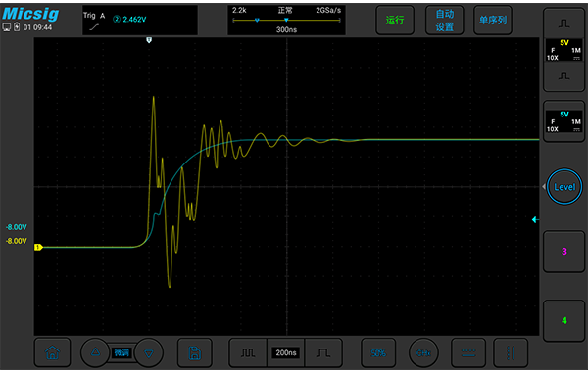Set trigger level to 50%
This screenshot has height=372, width=588.
378,352
